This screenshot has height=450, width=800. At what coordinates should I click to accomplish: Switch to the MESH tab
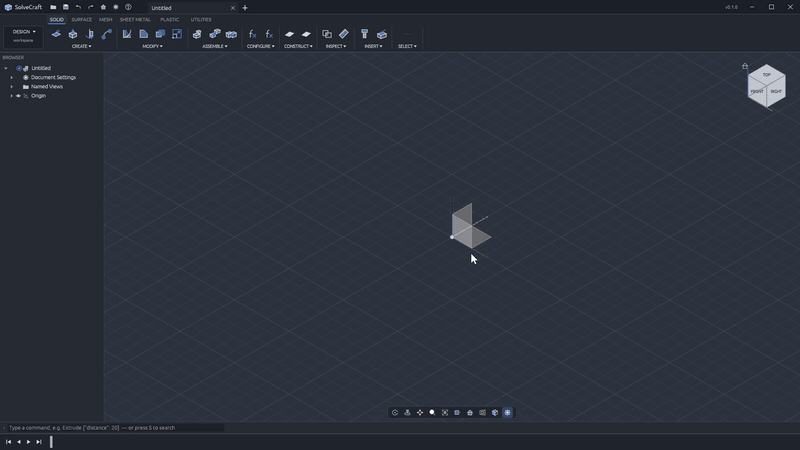(106, 20)
